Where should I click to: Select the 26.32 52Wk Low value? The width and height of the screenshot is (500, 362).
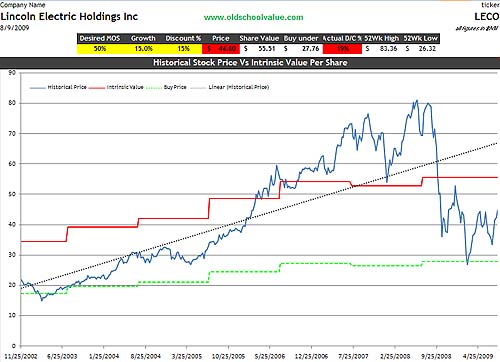[x=421, y=49]
